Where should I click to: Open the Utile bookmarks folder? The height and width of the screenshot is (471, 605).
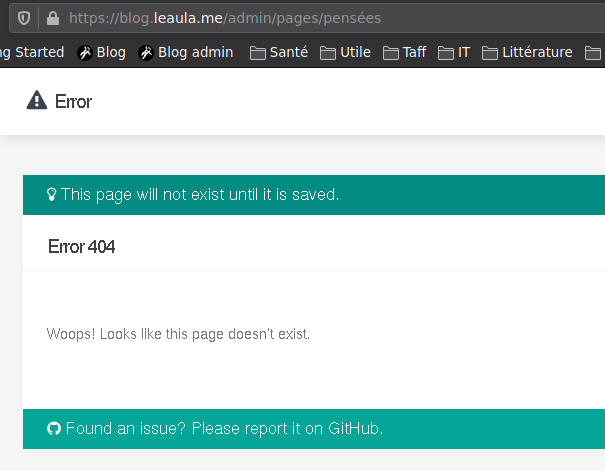coord(345,52)
